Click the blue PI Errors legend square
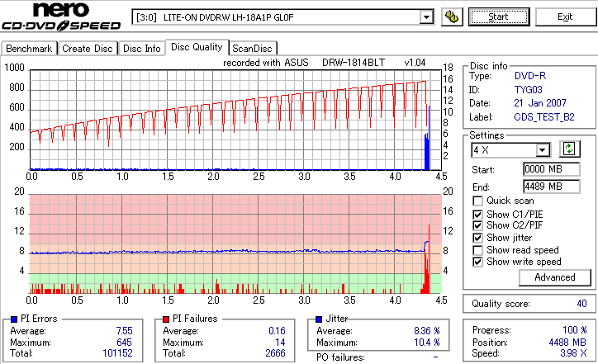 (x=14, y=319)
